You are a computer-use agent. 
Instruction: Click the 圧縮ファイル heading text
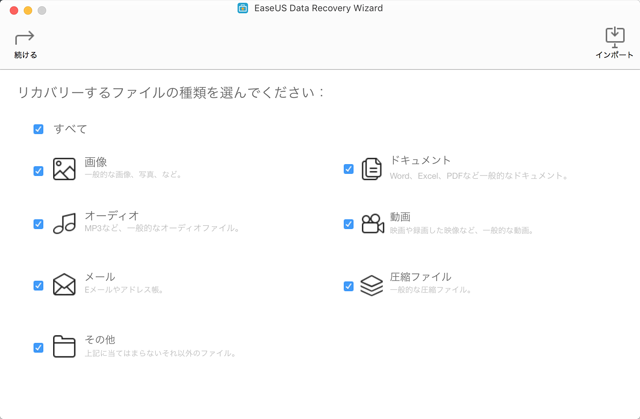tap(420, 277)
